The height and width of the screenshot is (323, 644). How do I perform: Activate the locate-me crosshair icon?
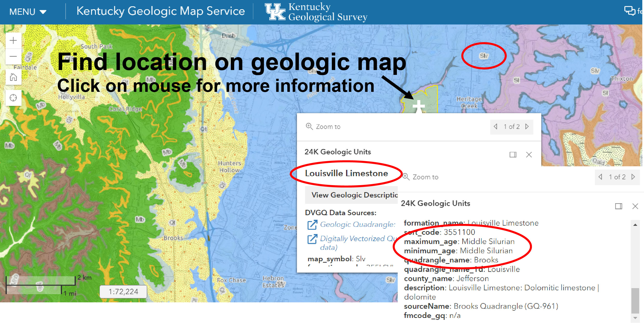pos(13,98)
